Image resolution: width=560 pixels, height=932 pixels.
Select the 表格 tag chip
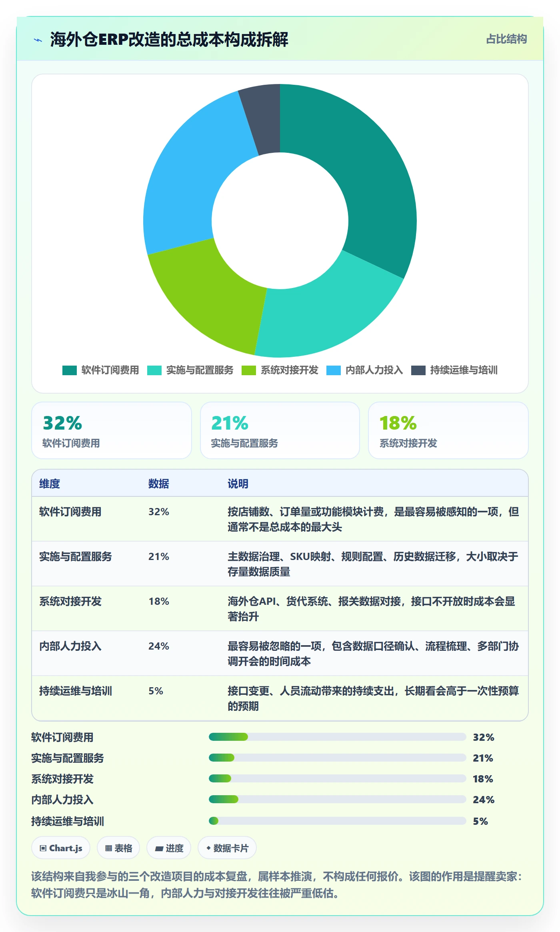pyautogui.click(x=118, y=848)
